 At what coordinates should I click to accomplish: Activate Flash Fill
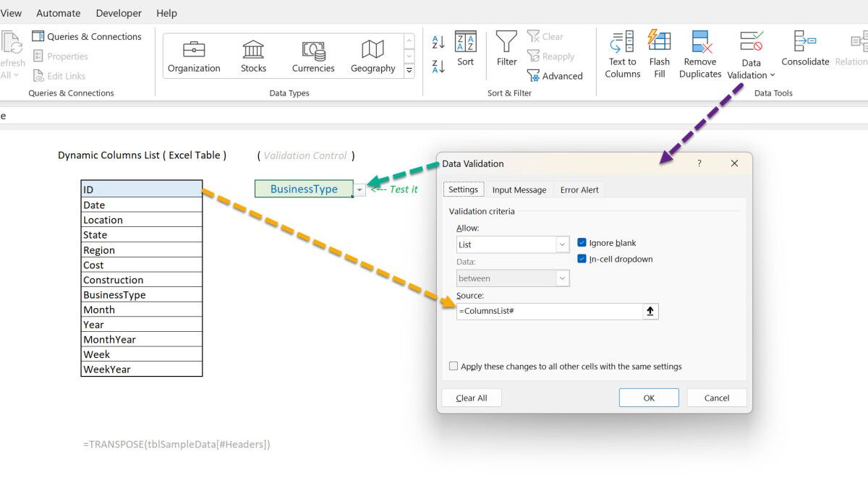point(659,52)
